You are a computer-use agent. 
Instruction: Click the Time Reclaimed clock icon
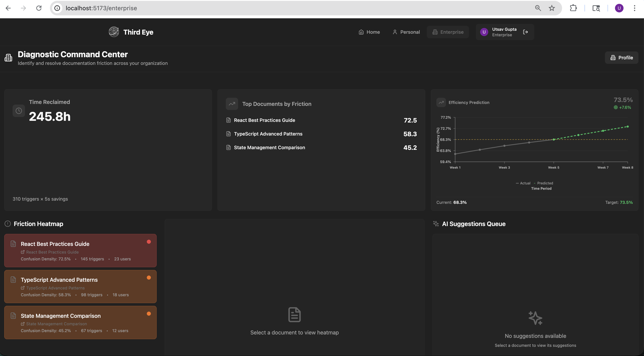pos(19,111)
